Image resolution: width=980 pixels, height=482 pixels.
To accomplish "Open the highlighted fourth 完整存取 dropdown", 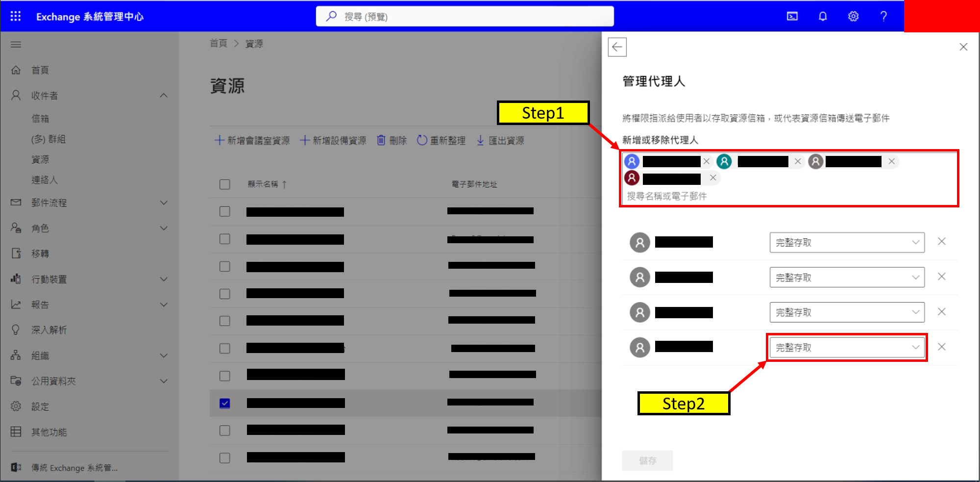I will (846, 348).
